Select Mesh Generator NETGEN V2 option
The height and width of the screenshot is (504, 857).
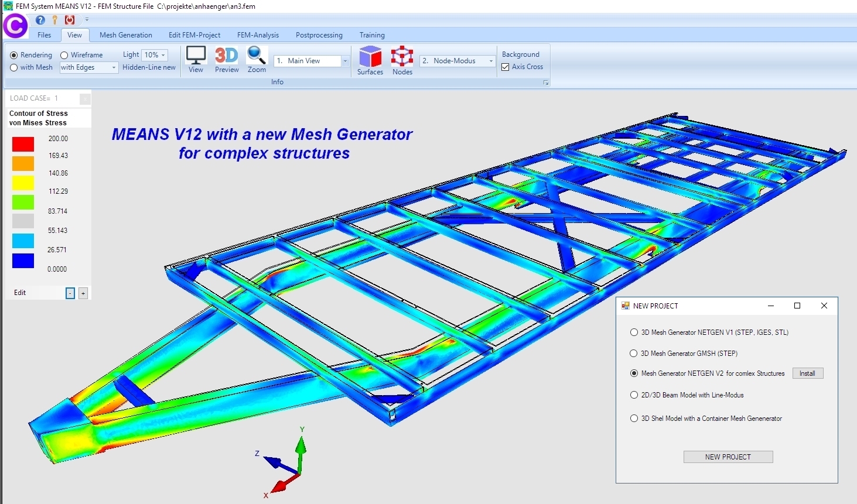[634, 373]
